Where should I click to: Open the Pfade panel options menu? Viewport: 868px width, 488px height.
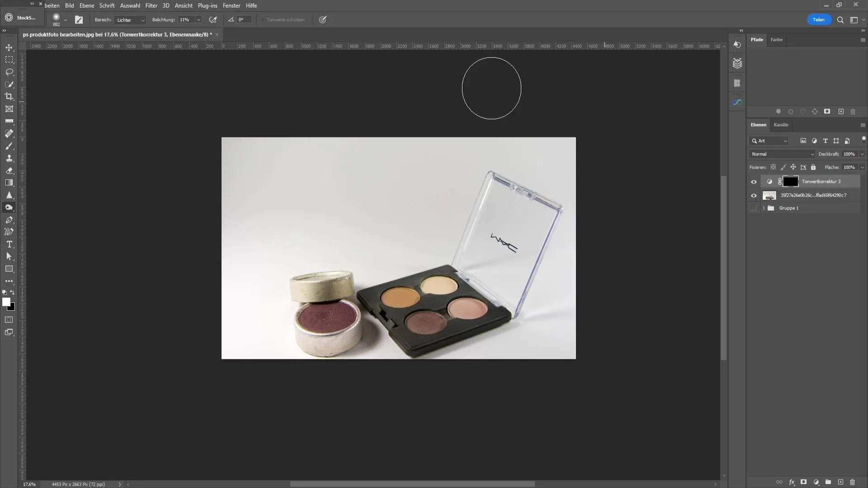(863, 40)
